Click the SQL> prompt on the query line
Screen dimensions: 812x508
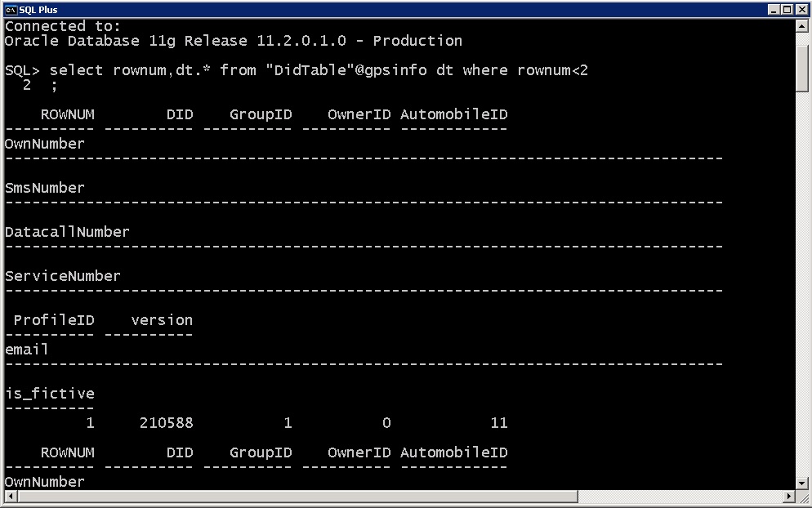point(22,70)
